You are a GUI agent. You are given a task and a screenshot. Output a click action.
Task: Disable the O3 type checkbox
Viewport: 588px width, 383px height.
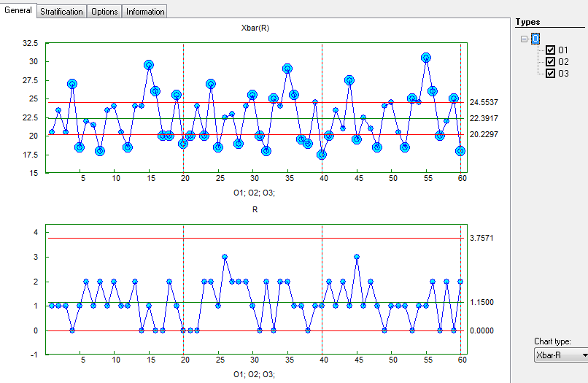(551, 73)
